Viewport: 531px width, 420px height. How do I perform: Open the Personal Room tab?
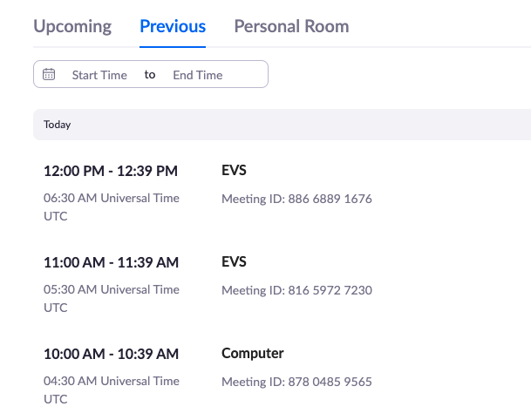(x=291, y=26)
